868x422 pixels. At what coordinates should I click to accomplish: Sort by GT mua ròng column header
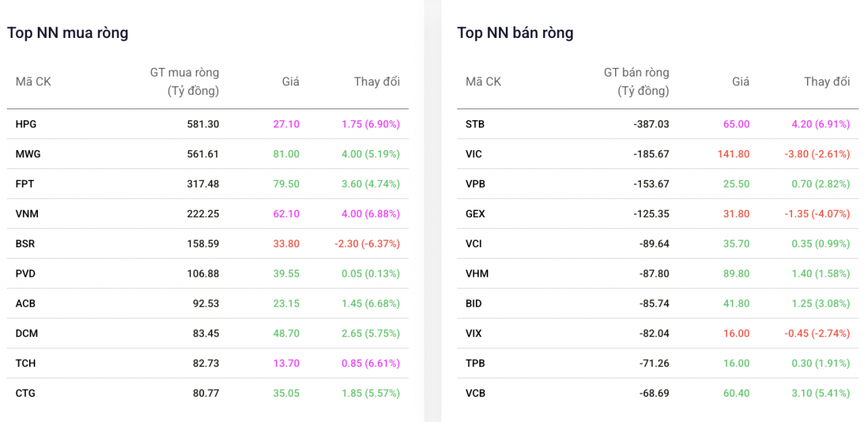(x=184, y=81)
